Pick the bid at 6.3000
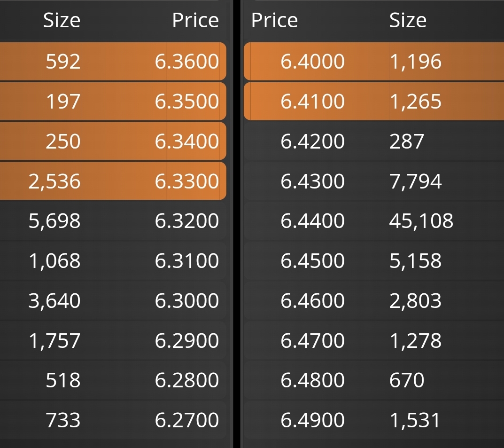This screenshot has height=448, width=504. (113, 300)
